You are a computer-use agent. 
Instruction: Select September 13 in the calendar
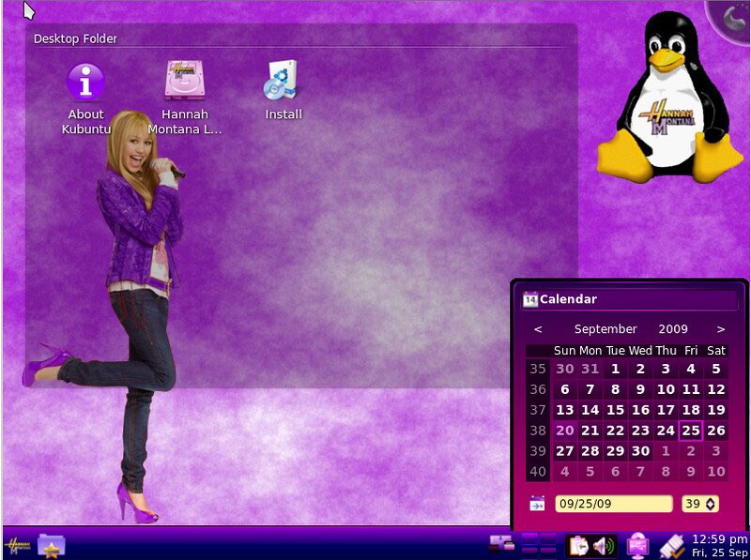(x=565, y=410)
